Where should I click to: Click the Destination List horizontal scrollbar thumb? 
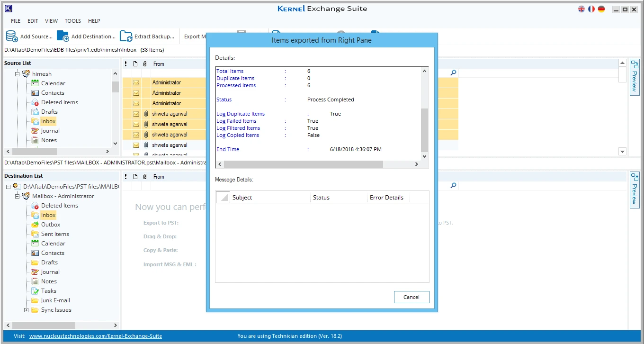click(x=44, y=325)
